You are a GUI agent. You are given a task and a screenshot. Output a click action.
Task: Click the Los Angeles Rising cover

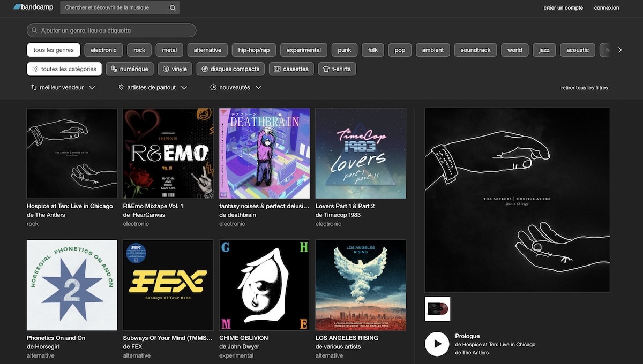click(x=361, y=285)
